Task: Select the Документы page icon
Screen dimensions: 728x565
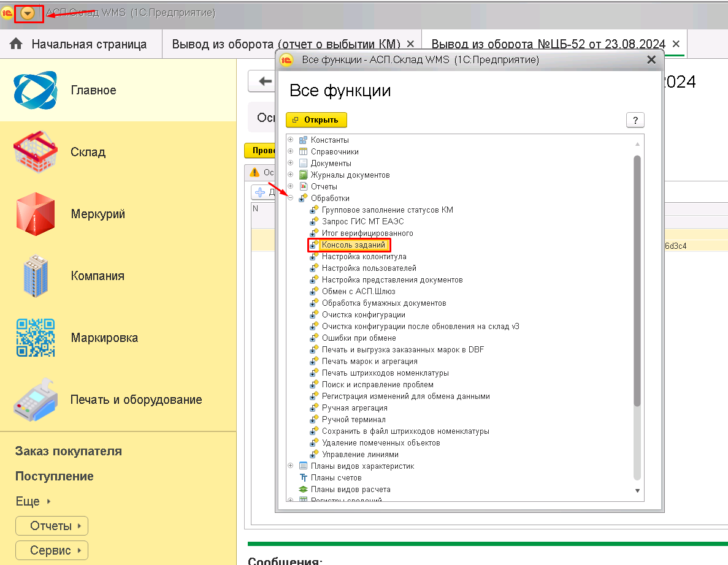Action: 303,163
